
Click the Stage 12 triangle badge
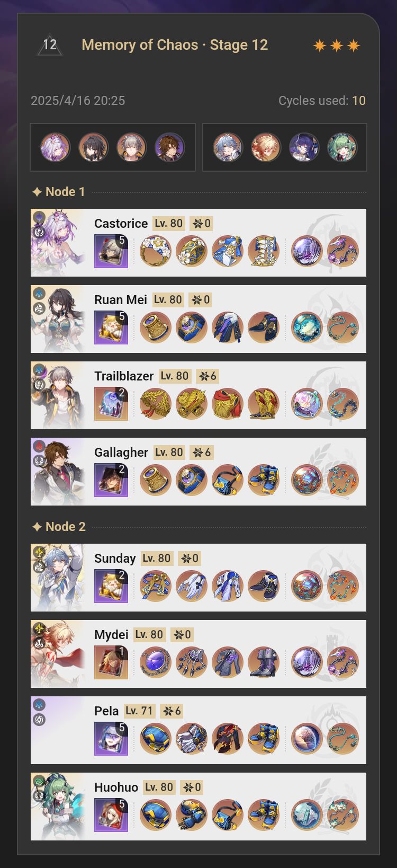(x=50, y=45)
